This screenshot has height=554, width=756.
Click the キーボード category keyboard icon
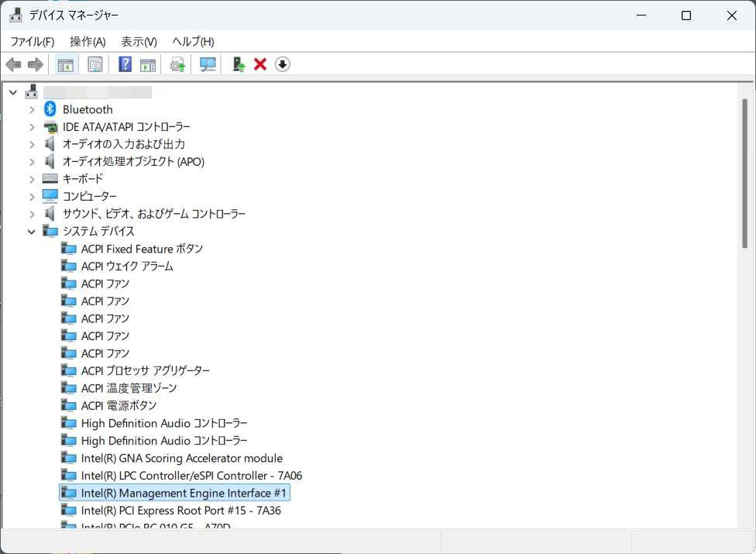[x=50, y=178]
